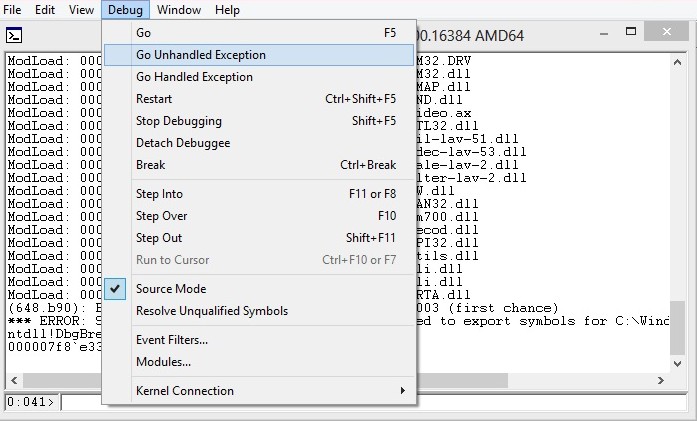Click the Break menu entry
Screen dimensions: 697x421
pyautogui.click(x=150, y=165)
